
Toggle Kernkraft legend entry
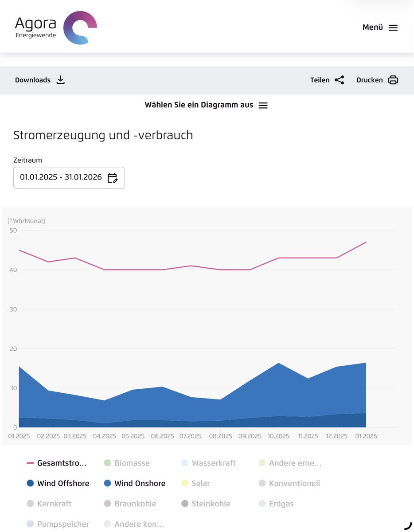[49, 504]
